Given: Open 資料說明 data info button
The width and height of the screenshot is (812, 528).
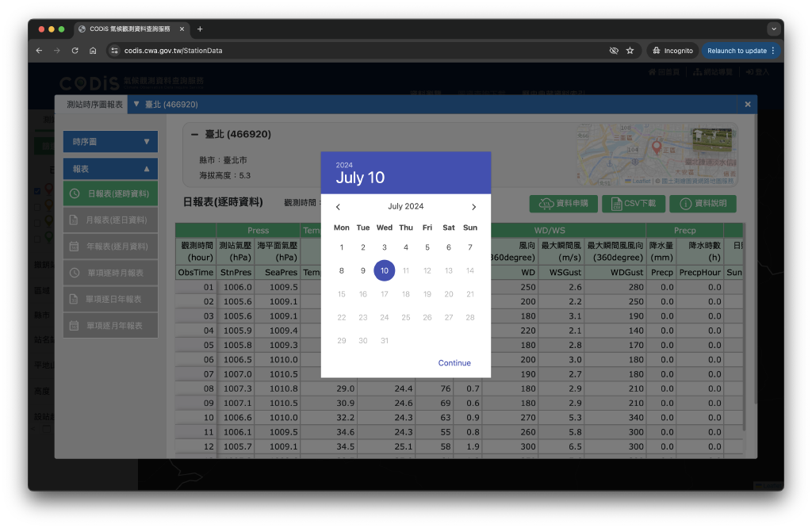Looking at the screenshot, I should 703,204.
